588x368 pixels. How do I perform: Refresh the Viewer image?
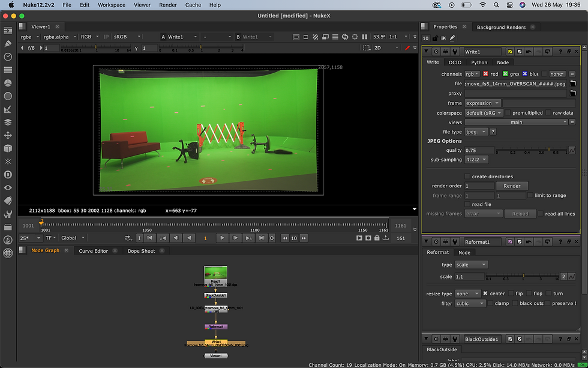point(345,37)
